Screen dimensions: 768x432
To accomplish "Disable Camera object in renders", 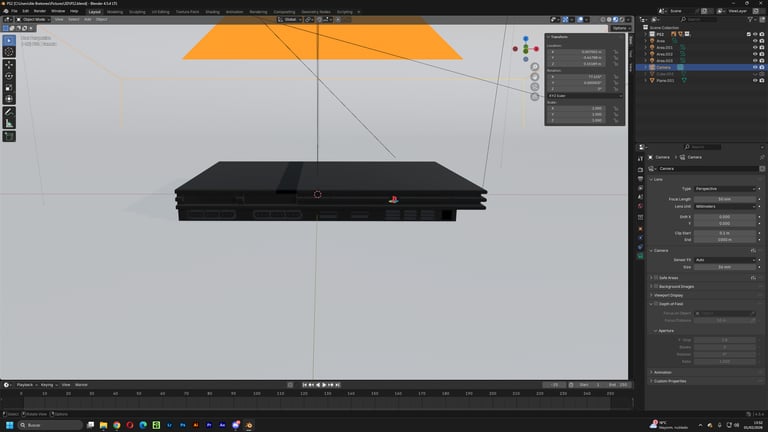I will point(762,67).
